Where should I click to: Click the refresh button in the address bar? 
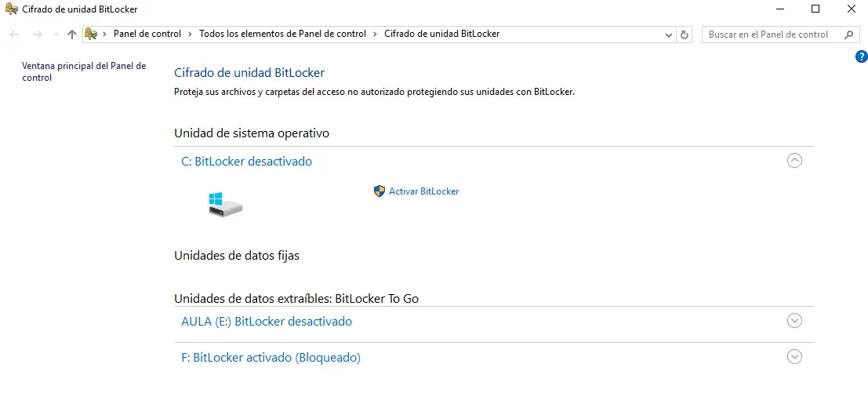685,35
